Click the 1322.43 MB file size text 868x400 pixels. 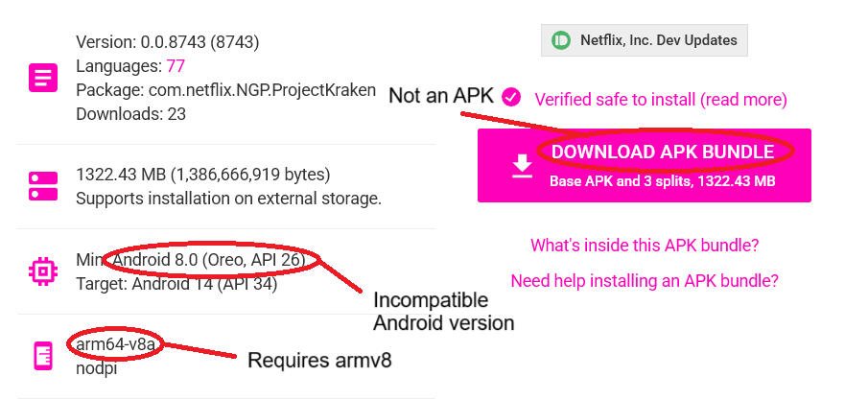pos(202,175)
